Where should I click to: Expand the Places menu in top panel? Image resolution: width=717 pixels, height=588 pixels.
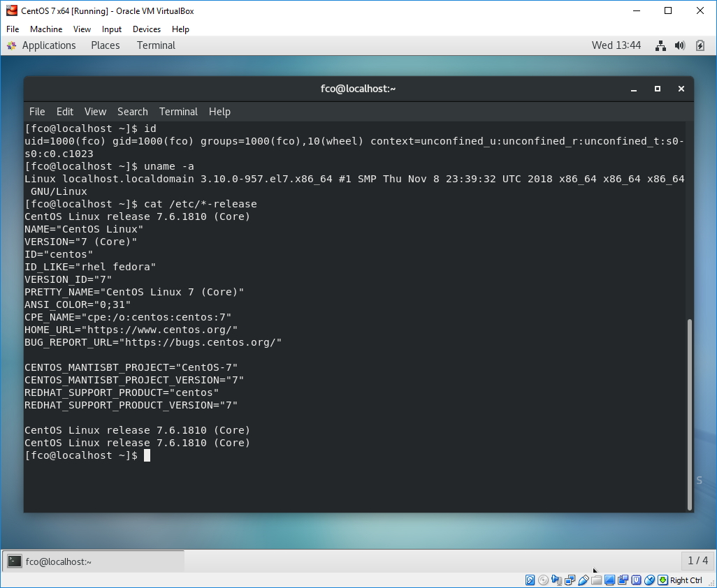(x=105, y=45)
